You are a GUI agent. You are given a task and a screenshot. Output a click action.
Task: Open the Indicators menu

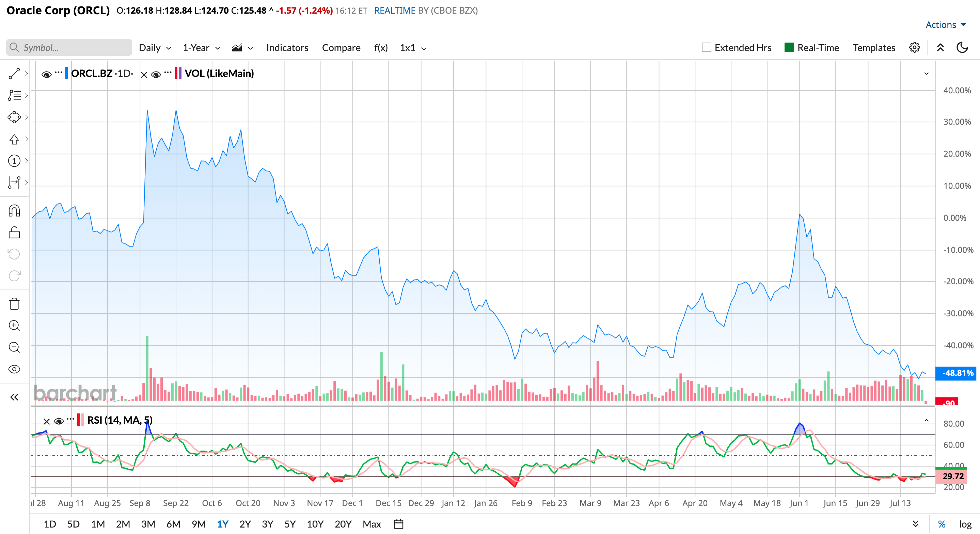click(x=287, y=48)
